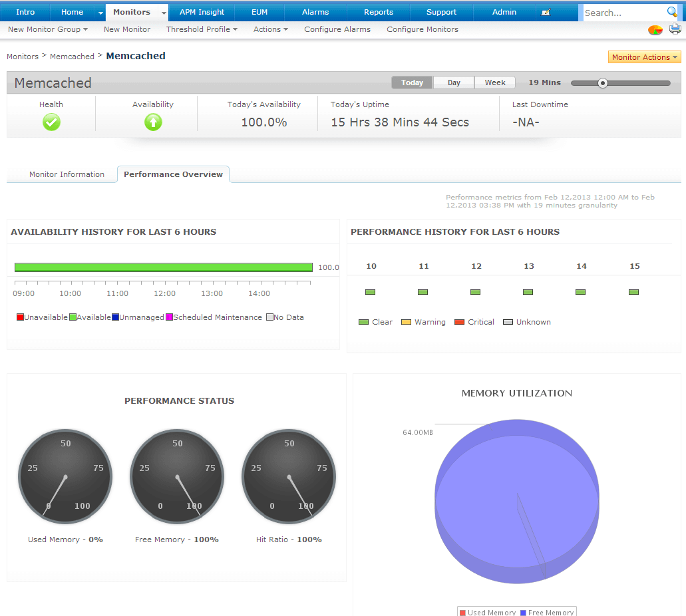Click the green Health checkmark icon
Viewport: 686px width, 616px height.
click(51, 122)
